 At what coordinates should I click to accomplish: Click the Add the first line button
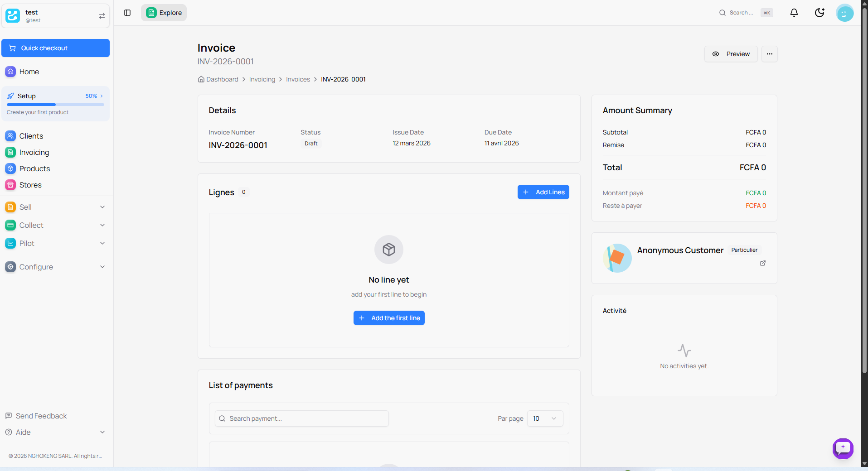[388, 317]
